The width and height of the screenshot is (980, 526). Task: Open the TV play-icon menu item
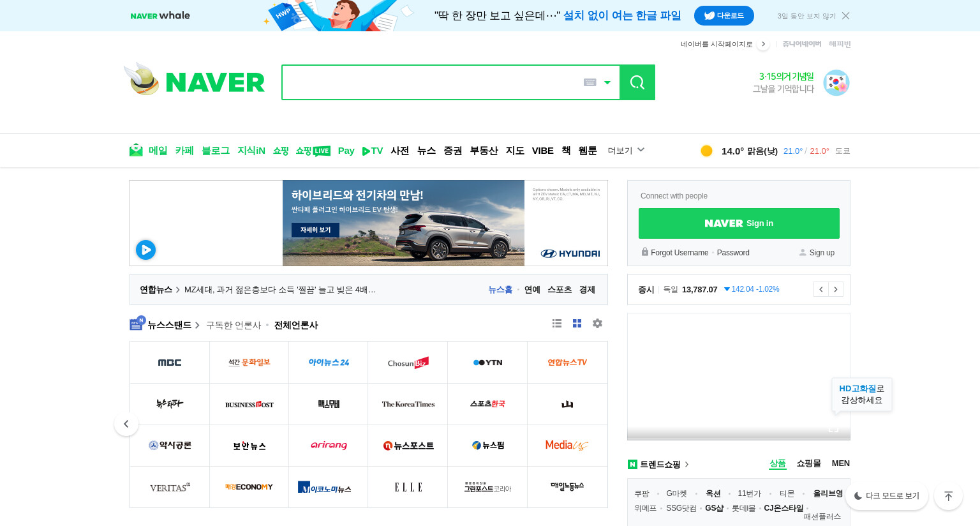(373, 151)
